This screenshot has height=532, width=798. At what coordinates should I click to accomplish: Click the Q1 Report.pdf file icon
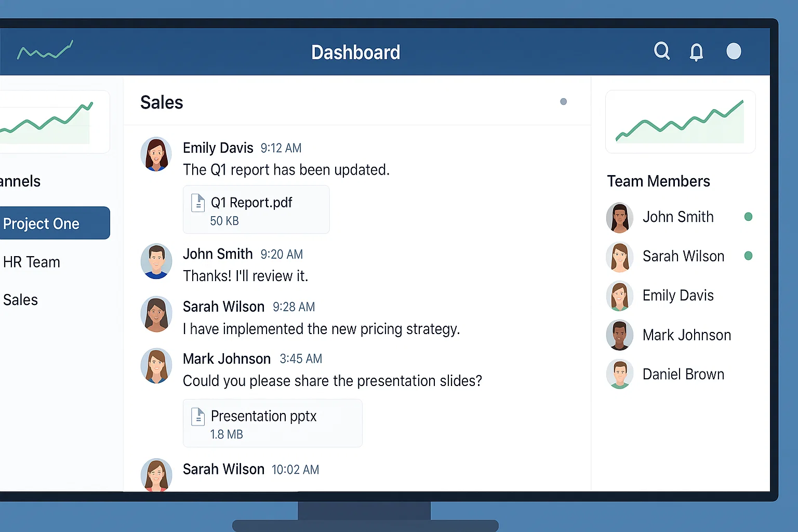198,203
